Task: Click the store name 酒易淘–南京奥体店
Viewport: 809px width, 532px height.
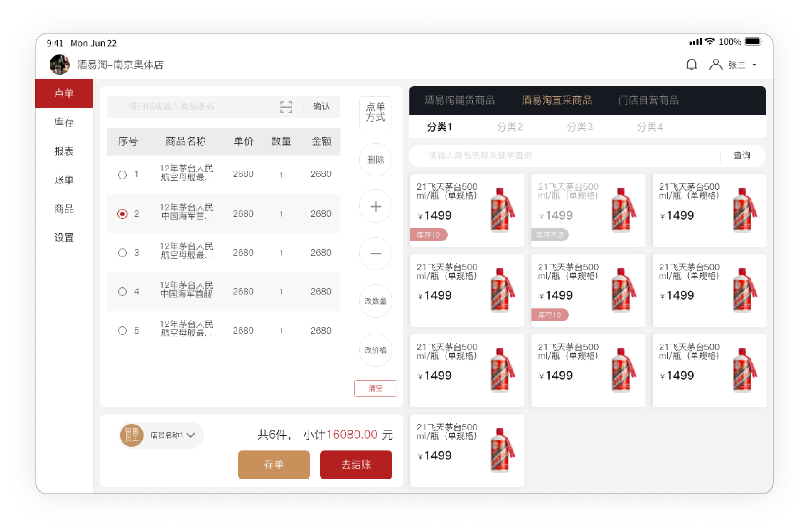Action: [x=120, y=65]
